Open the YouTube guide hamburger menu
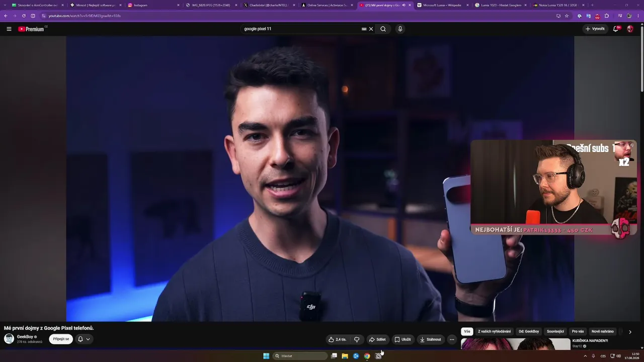Viewport: 644px width, 362px height. pos(9,29)
